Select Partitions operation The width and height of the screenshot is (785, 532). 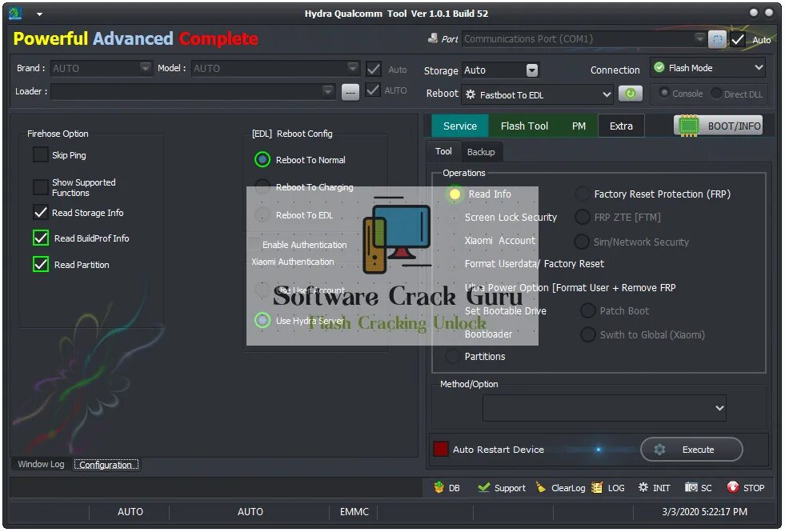tap(452, 356)
